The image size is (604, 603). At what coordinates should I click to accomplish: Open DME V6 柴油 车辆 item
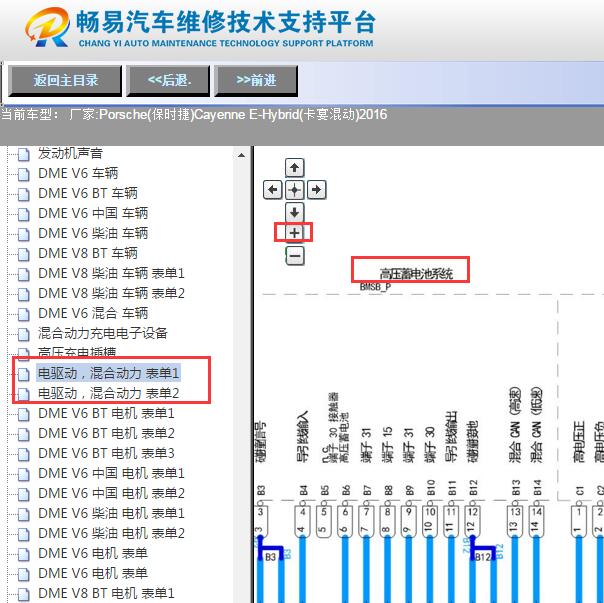pos(93,233)
